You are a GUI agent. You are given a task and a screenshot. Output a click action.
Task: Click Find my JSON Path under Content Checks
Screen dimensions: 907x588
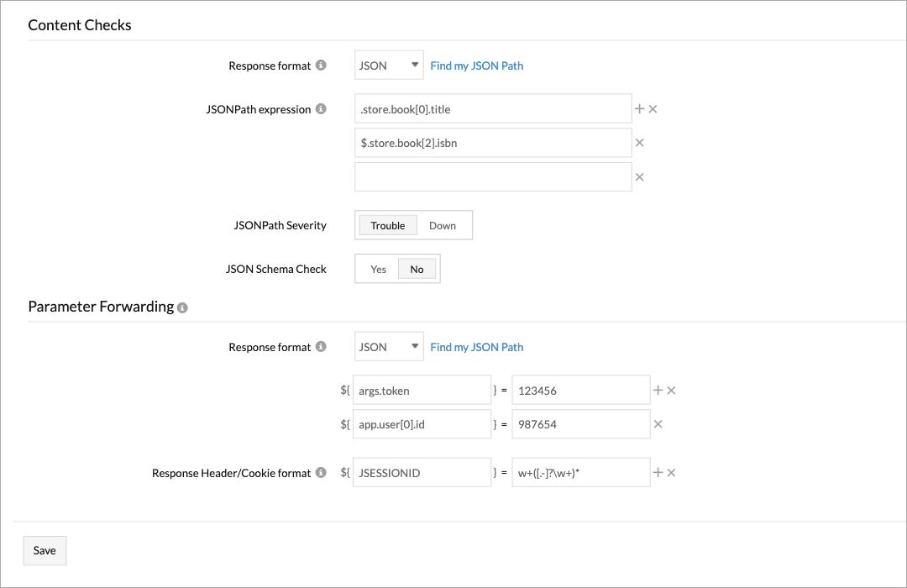[476, 66]
